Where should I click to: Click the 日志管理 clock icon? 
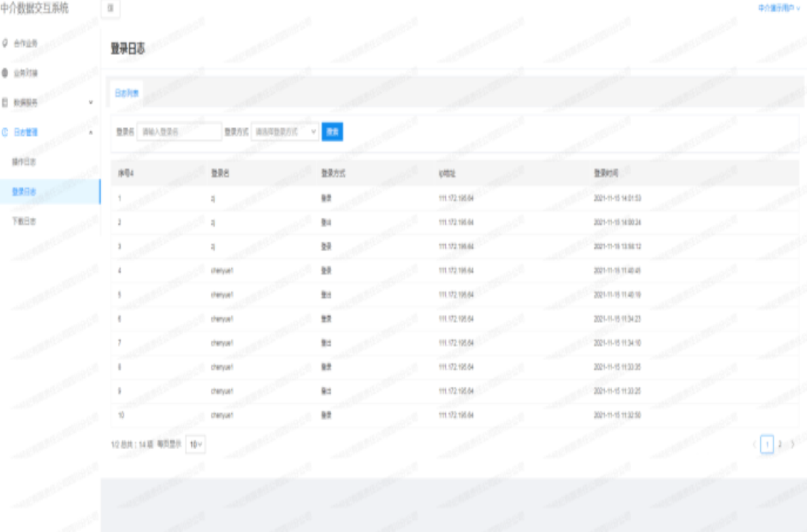5,132
